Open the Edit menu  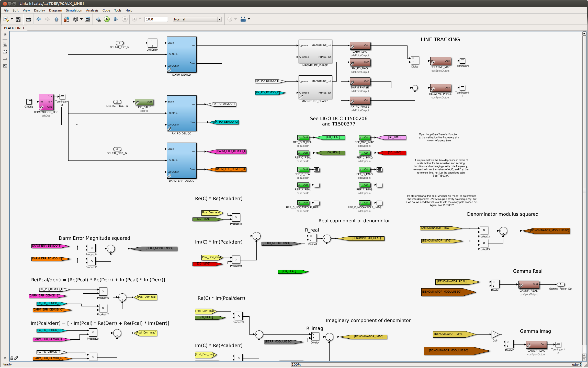click(x=15, y=10)
